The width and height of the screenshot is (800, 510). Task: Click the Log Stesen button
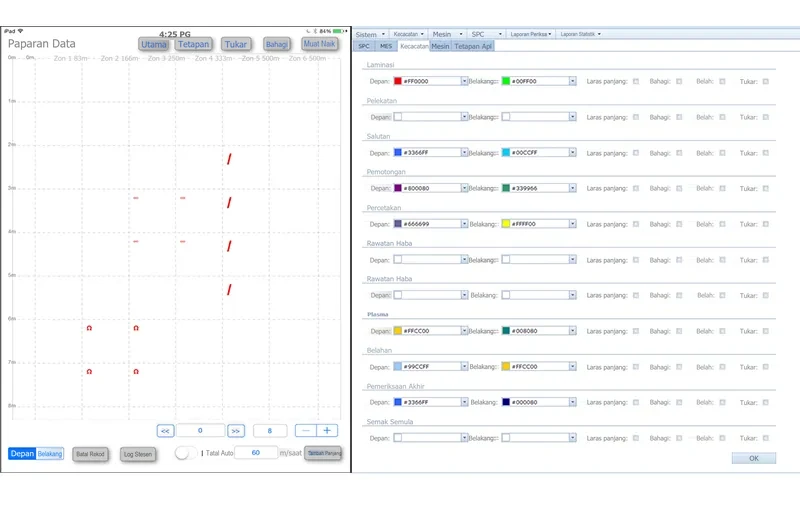click(x=138, y=454)
